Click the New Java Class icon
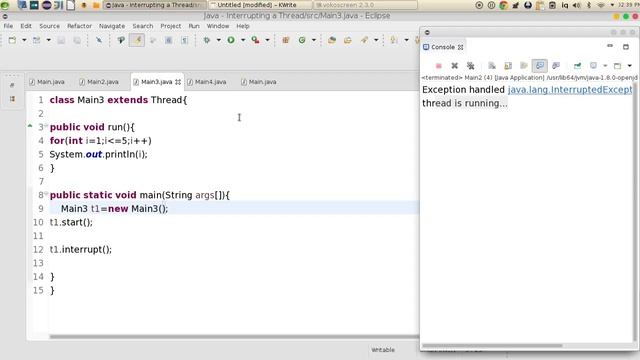 [x=302, y=40]
